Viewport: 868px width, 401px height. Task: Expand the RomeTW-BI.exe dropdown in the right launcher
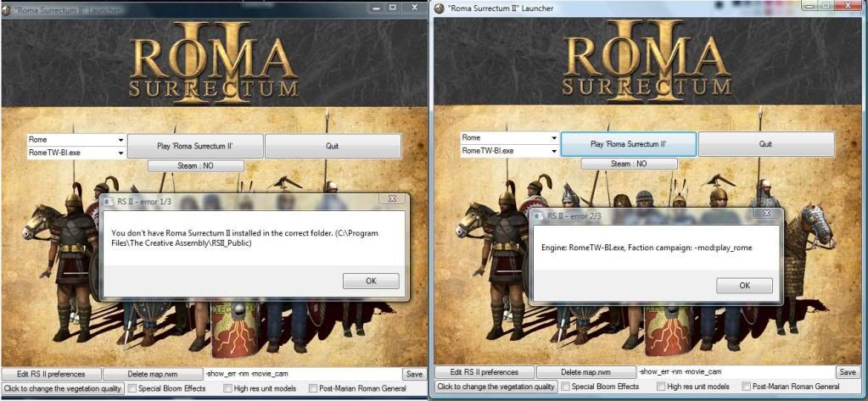coord(553,151)
